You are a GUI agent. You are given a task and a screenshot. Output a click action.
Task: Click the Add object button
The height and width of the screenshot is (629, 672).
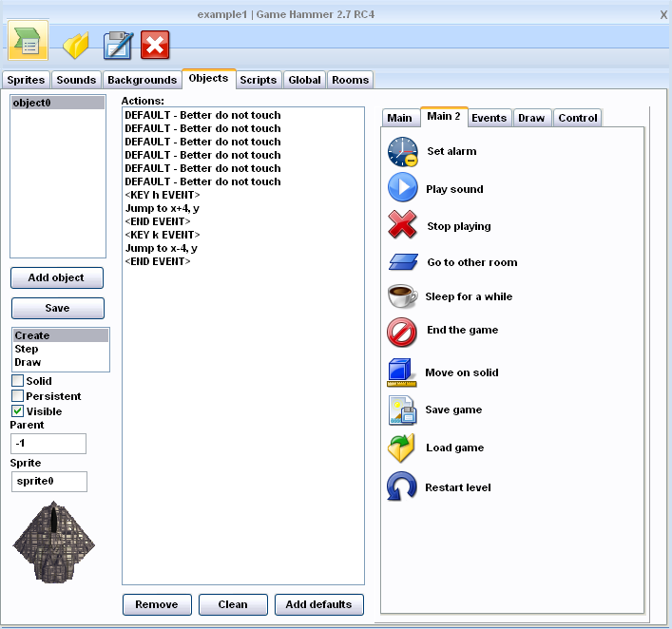[57, 277]
